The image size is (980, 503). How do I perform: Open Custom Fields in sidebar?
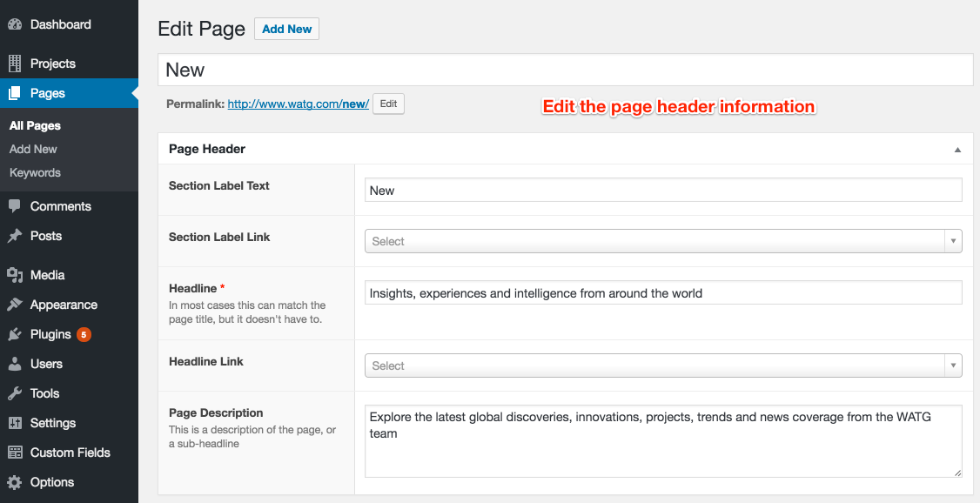[x=70, y=453]
